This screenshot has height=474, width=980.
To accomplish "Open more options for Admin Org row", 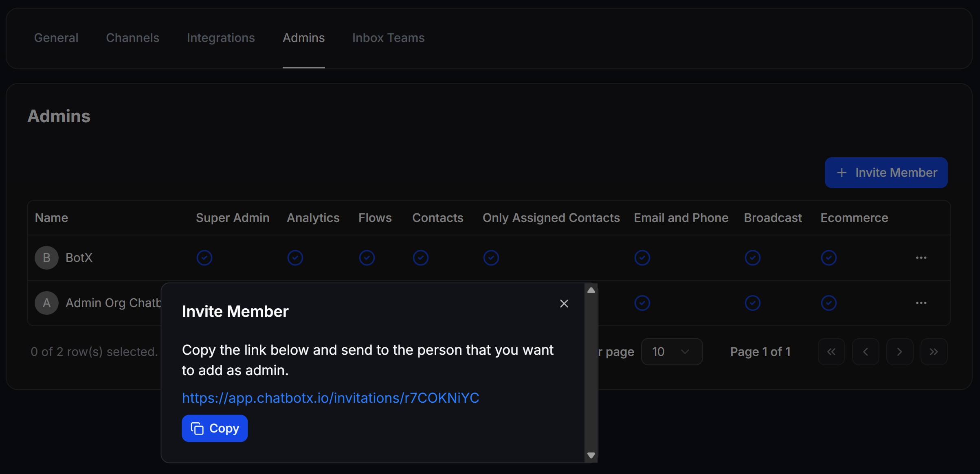I will click(x=921, y=303).
